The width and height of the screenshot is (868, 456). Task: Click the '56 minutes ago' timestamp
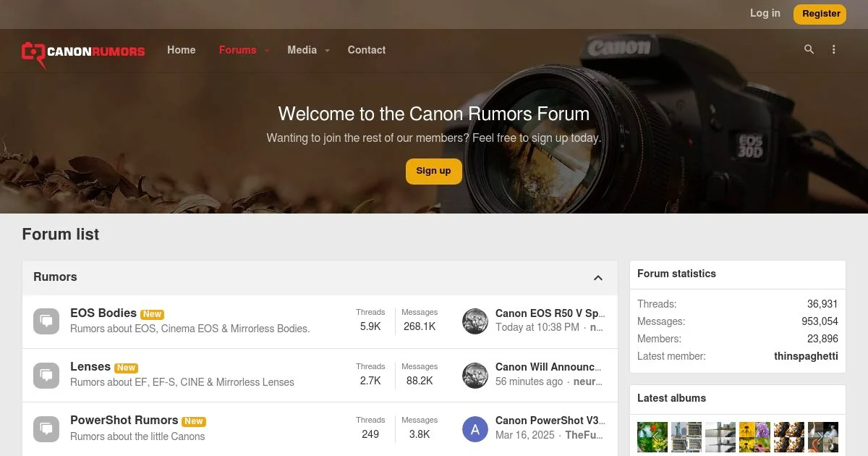[x=529, y=381]
